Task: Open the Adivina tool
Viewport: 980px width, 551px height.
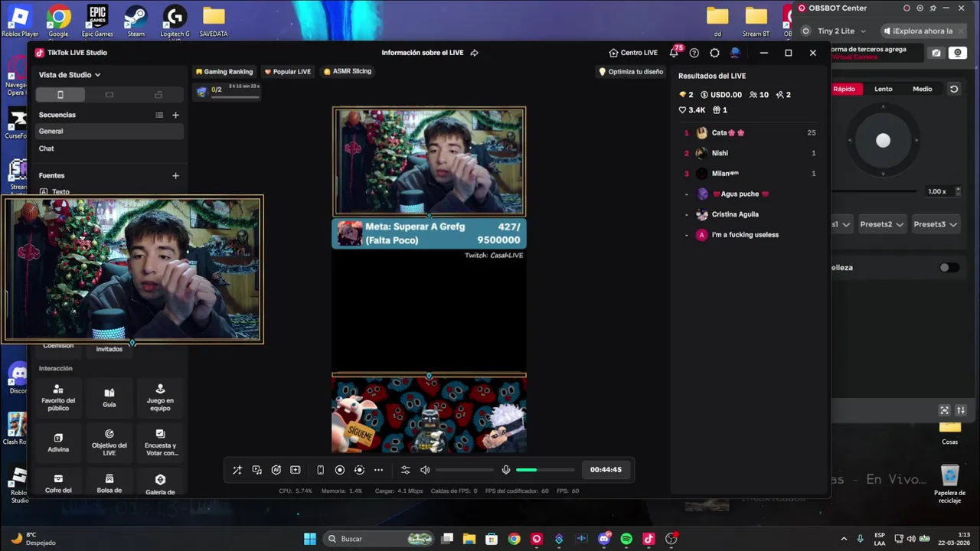Action: coord(58,442)
